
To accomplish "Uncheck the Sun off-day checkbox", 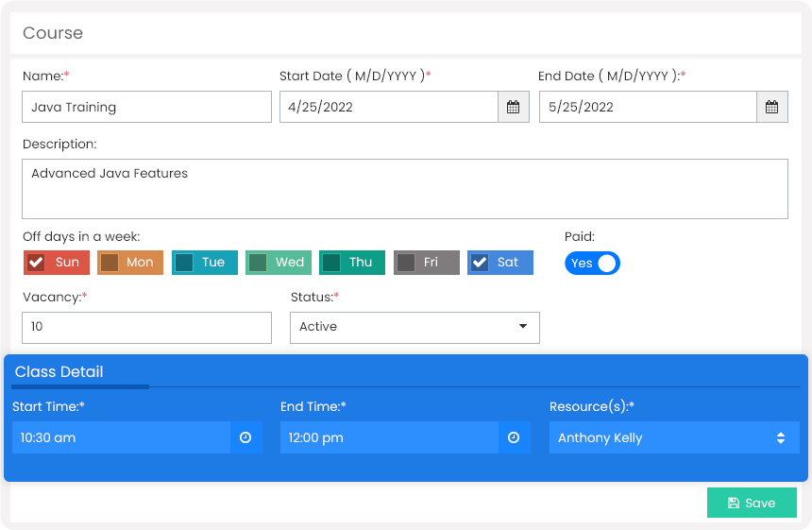I will pos(36,262).
